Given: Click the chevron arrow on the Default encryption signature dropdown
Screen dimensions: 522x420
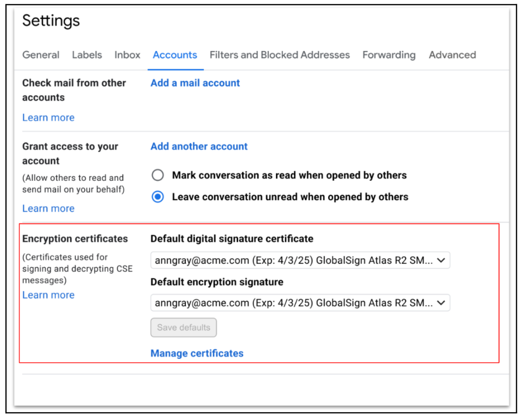Looking at the screenshot, I should [441, 303].
